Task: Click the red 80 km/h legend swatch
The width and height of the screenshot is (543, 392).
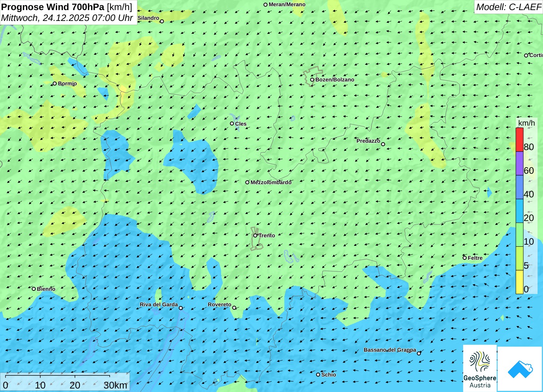Action: pos(519,140)
